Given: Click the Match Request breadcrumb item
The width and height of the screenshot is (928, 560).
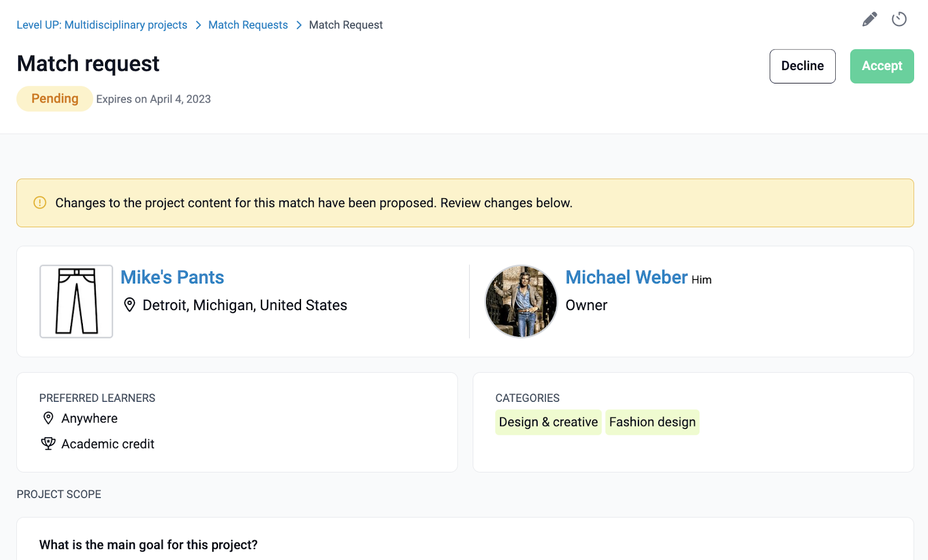Looking at the screenshot, I should 346,25.
